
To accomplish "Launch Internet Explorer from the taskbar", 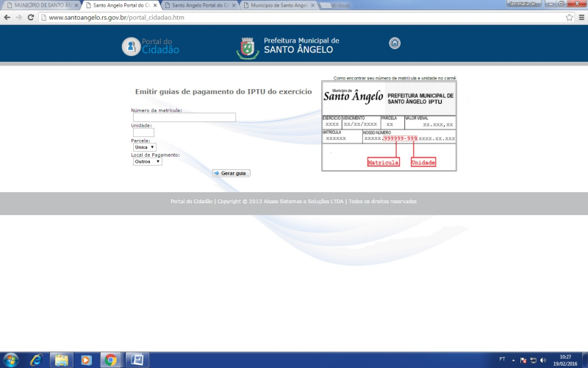I will 36,360.
